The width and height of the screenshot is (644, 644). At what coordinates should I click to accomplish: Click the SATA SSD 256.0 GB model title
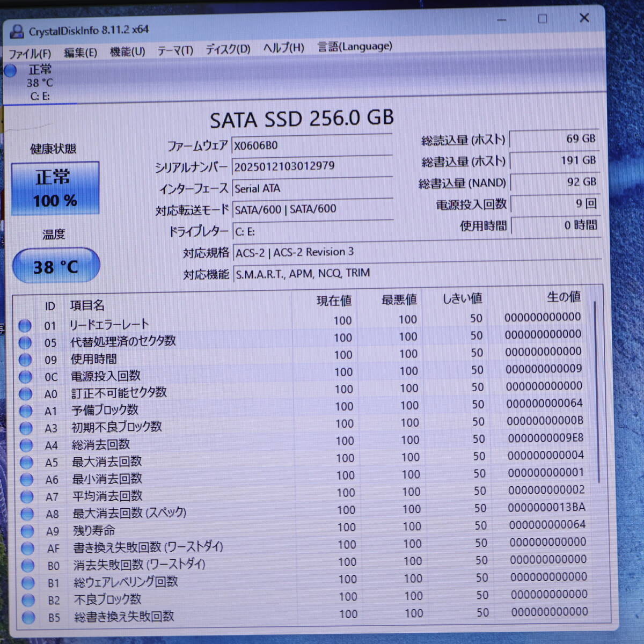click(x=302, y=119)
